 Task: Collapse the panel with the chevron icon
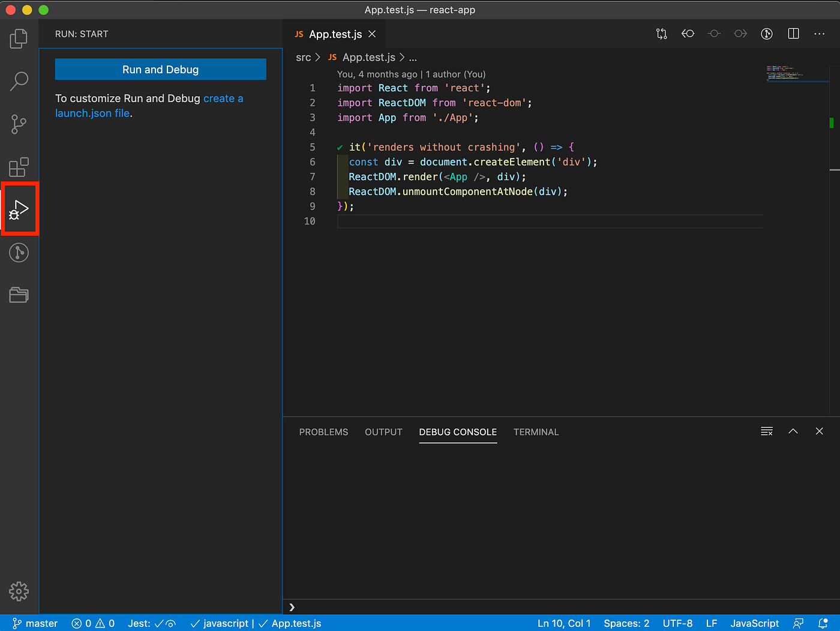[x=793, y=431]
